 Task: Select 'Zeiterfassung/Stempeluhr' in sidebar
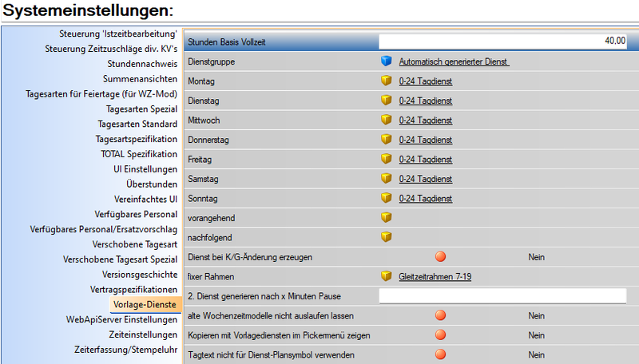[x=125, y=350]
